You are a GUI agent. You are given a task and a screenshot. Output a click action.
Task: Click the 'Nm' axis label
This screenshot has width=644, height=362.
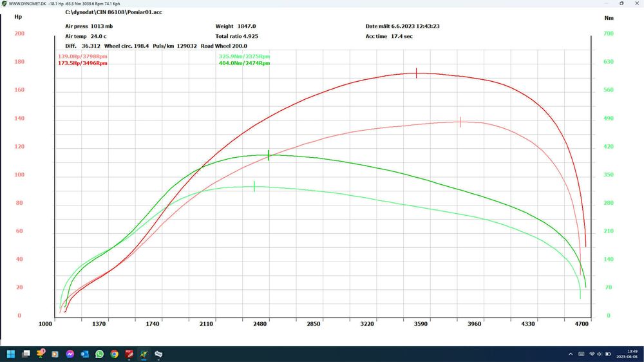pyautogui.click(x=609, y=18)
